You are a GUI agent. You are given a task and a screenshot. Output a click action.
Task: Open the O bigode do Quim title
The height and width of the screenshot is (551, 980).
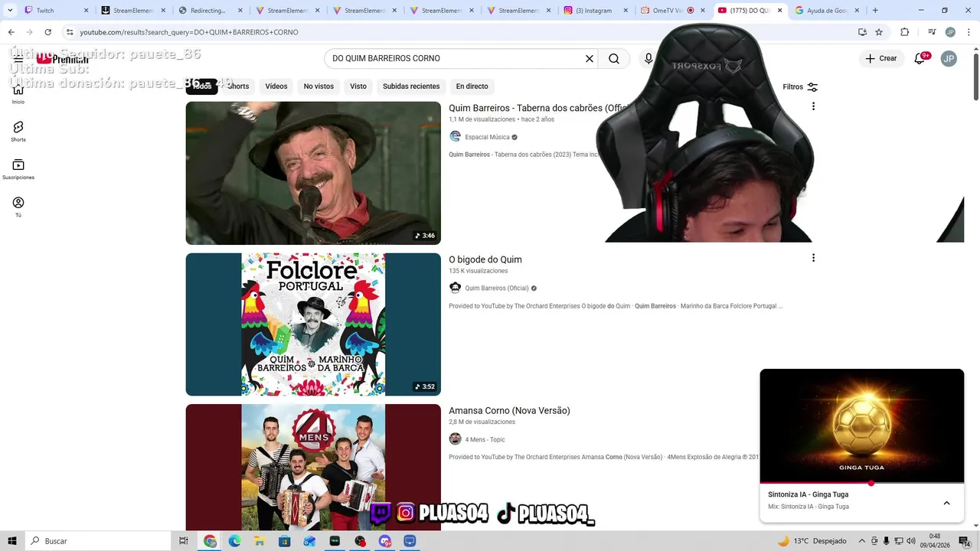pos(485,259)
